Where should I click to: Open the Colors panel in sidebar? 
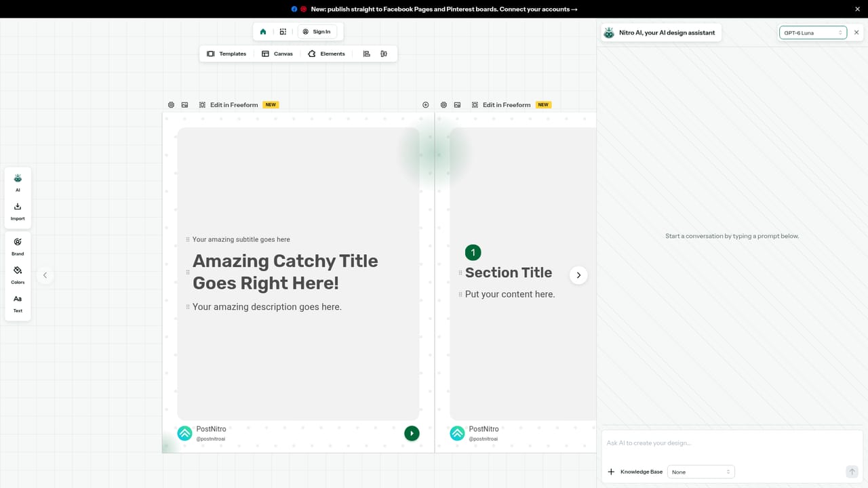tap(18, 274)
